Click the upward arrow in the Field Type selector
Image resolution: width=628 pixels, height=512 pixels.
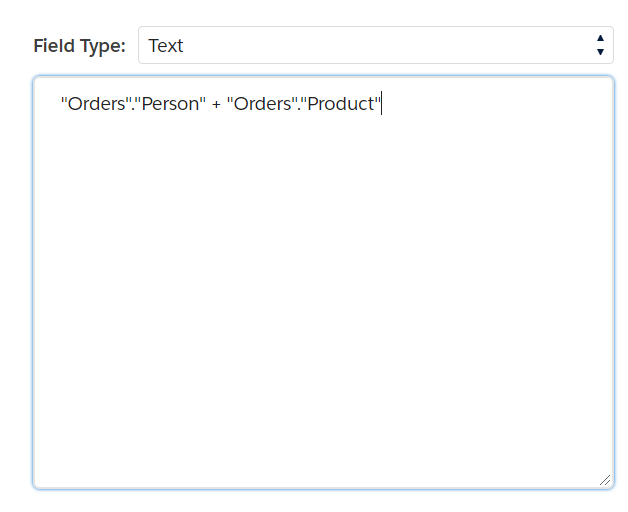(600, 38)
